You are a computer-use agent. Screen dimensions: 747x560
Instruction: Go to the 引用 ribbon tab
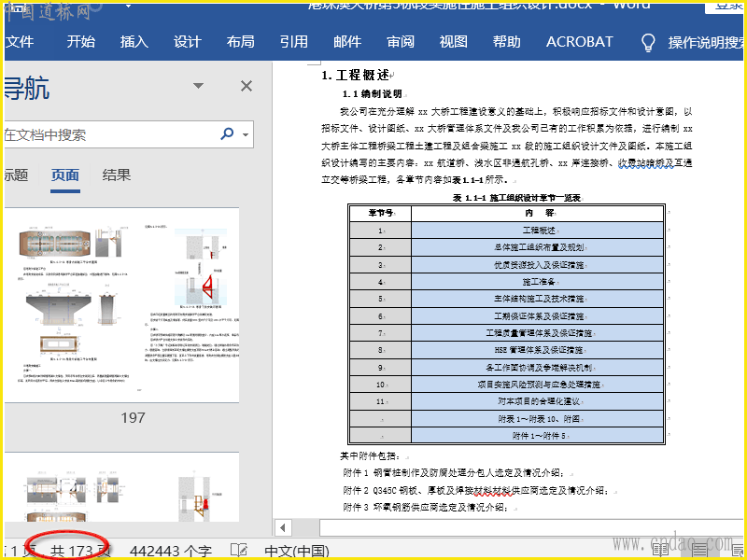tap(294, 42)
